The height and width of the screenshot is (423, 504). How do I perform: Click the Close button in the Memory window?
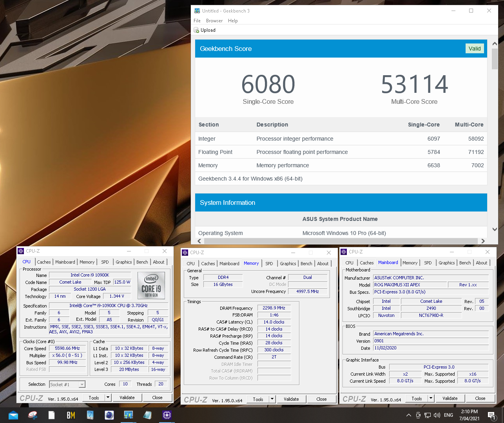point(321,399)
